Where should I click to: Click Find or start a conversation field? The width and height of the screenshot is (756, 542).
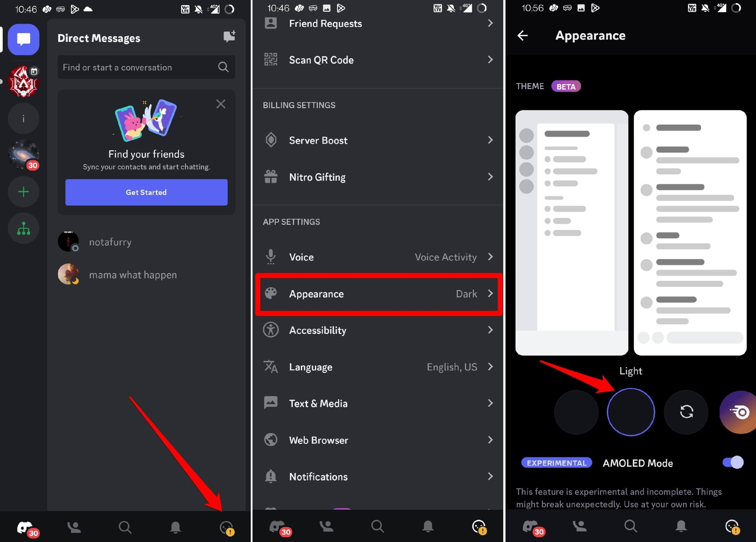(x=145, y=67)
